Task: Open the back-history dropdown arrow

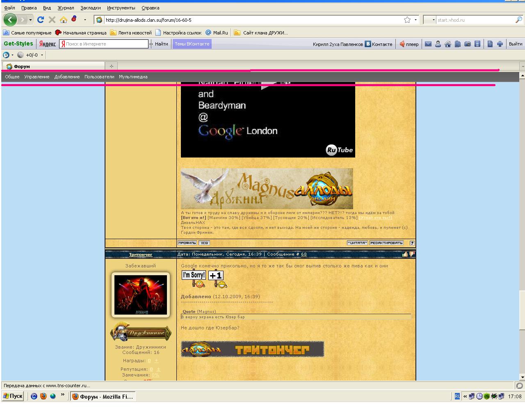Action: tap(30, 20)
